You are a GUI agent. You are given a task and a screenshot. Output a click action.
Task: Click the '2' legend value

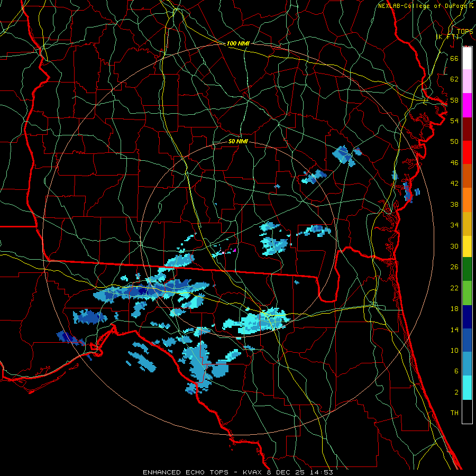click(456, 392)
